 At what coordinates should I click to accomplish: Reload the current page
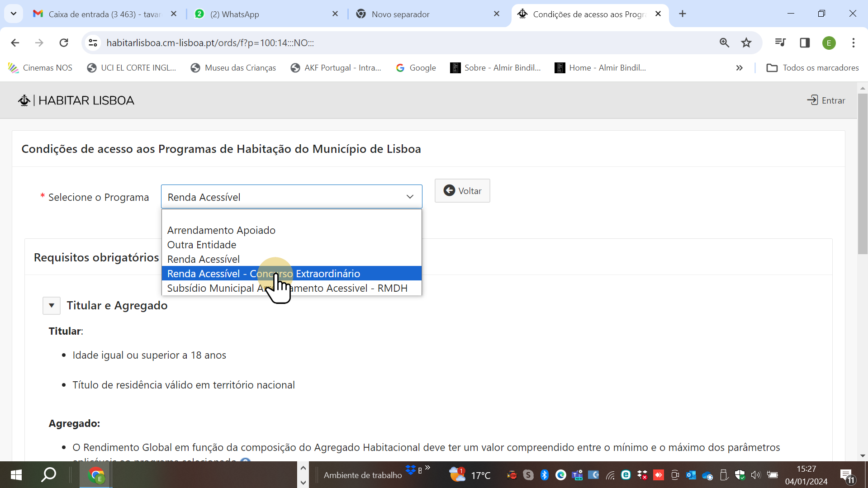click(64, 43)
